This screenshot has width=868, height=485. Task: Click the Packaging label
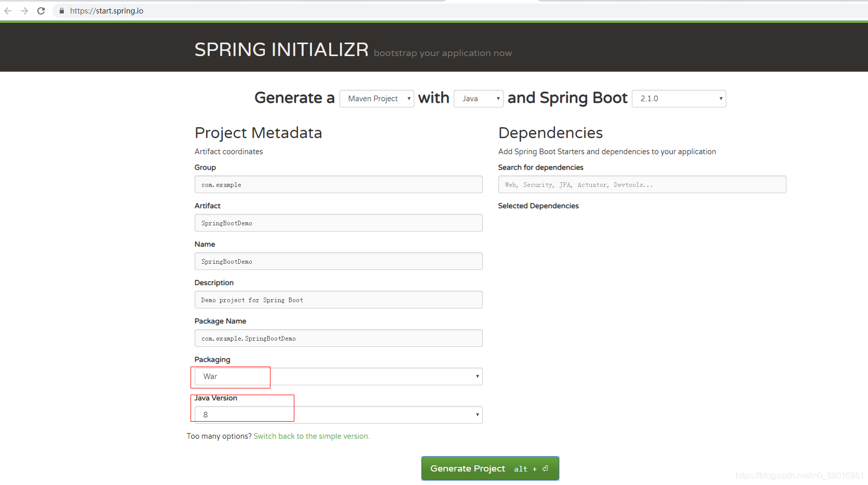pos(212,359)
